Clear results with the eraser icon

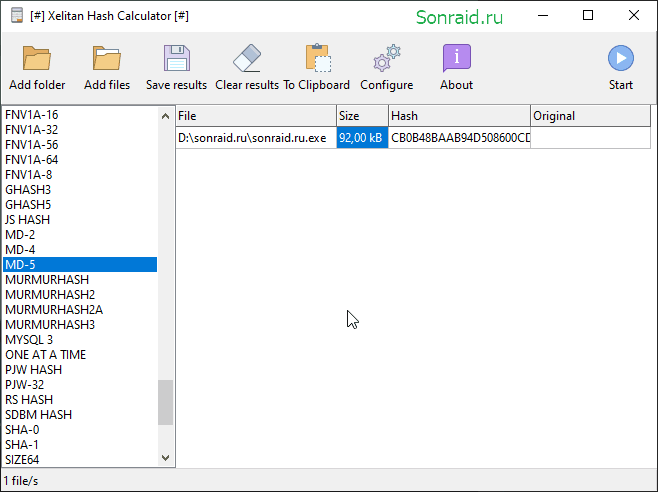point(247,58)
